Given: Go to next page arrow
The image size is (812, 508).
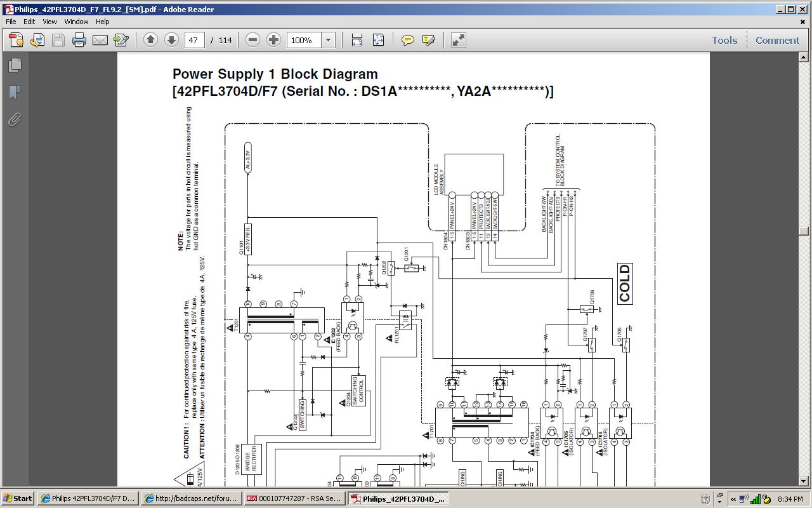Looking at the screenshot, I should click(171, 40).
